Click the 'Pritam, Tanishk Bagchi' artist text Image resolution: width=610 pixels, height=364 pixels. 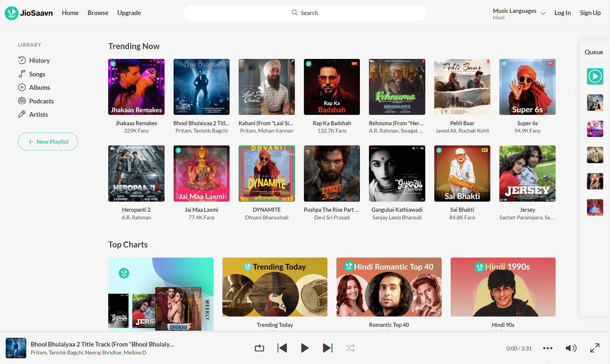(x=201, y=131)
